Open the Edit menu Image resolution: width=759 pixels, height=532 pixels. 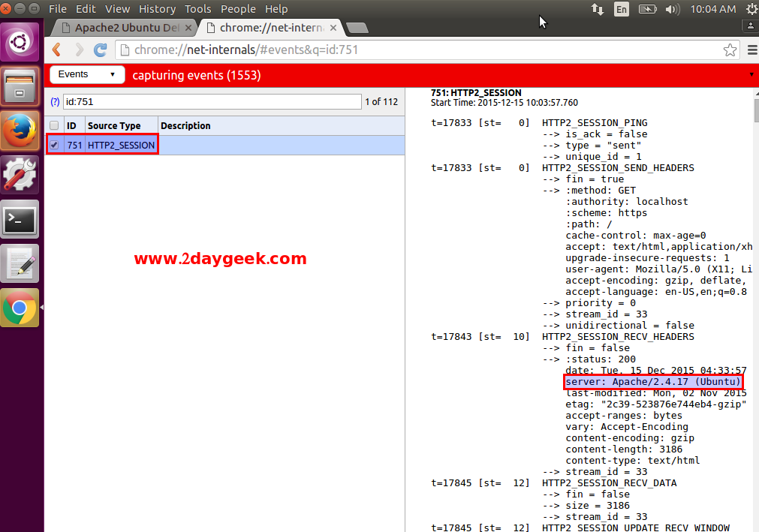pos(86,9)
